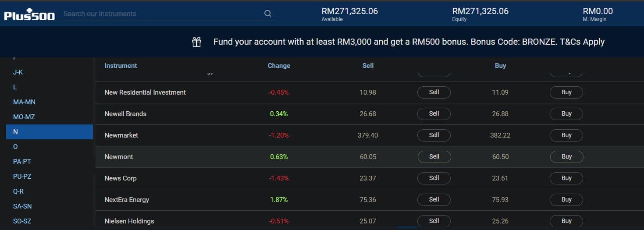644x230 pixels.
Task: Click New Residential's -0.45% change value
Action: (279, 92)
